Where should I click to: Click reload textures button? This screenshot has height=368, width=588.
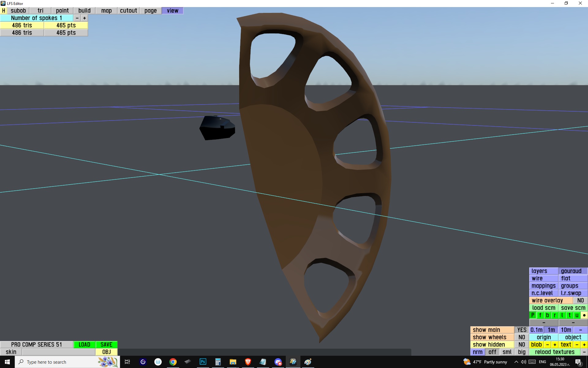555,352
